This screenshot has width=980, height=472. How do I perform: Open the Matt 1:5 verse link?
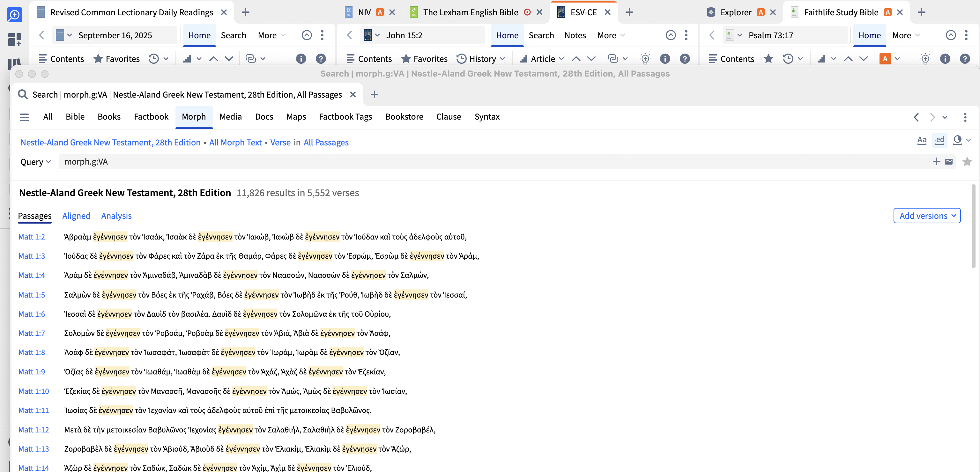coord(32,295)
